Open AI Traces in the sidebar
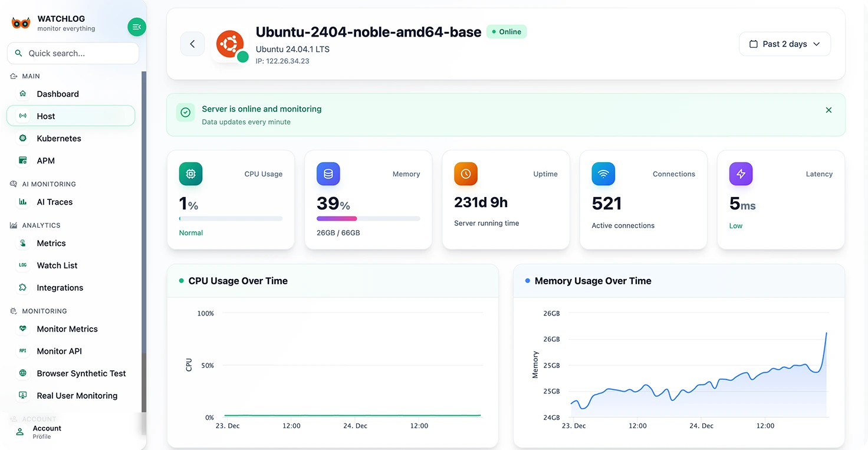Screen dimensions: 868x450 pyautogui.click(x=55, y=202)
